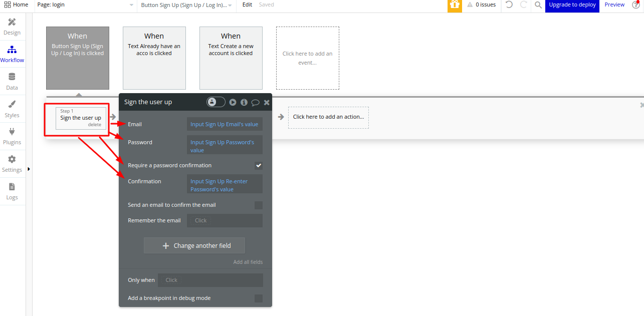
Task: Click the Only when condition field
Action: [210, 280]
